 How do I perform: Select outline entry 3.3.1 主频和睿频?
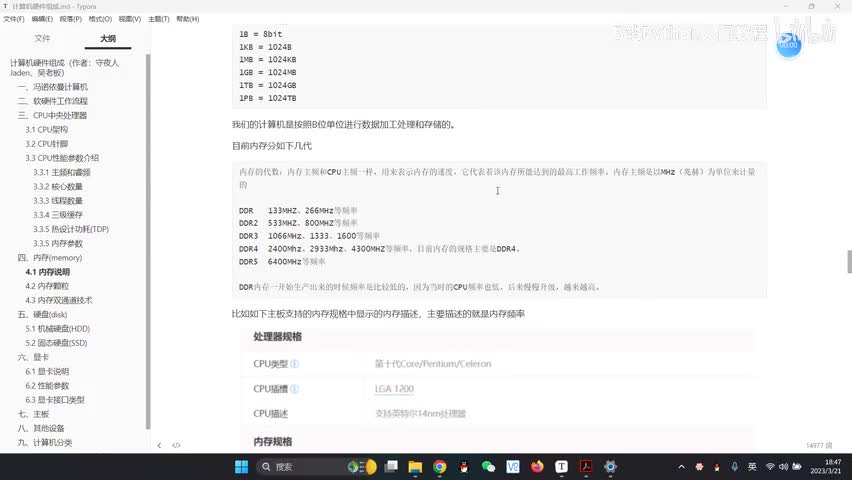coord(62,172)
